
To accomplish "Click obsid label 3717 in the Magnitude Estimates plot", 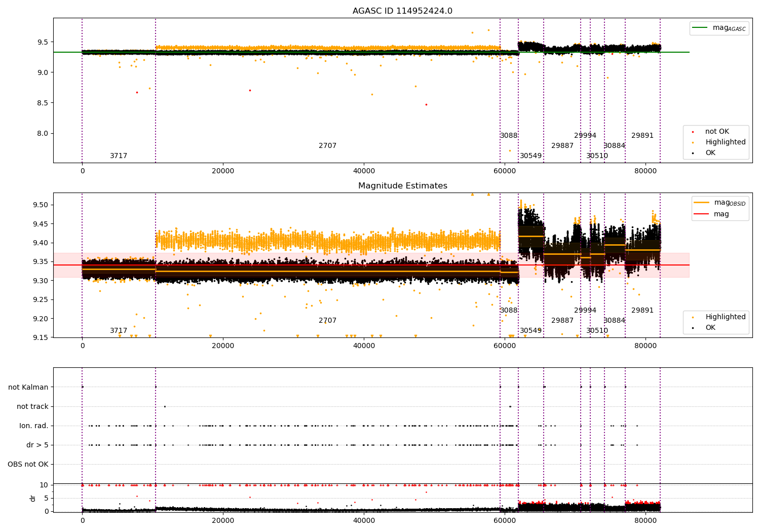I will 119,331.
